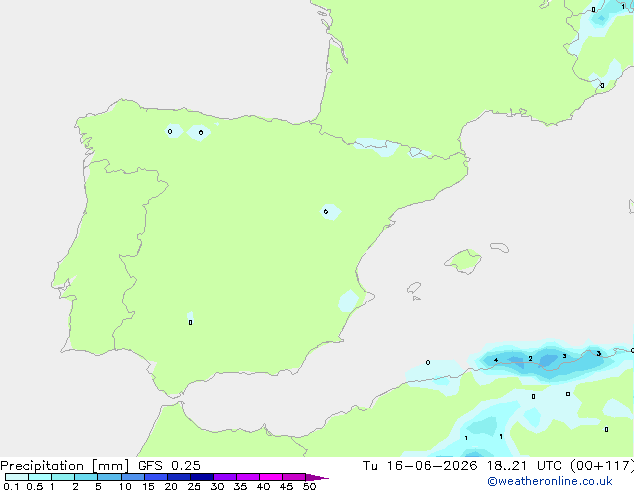Click the date text 'Tu 16-06-2026'

(x=420, y=466)
